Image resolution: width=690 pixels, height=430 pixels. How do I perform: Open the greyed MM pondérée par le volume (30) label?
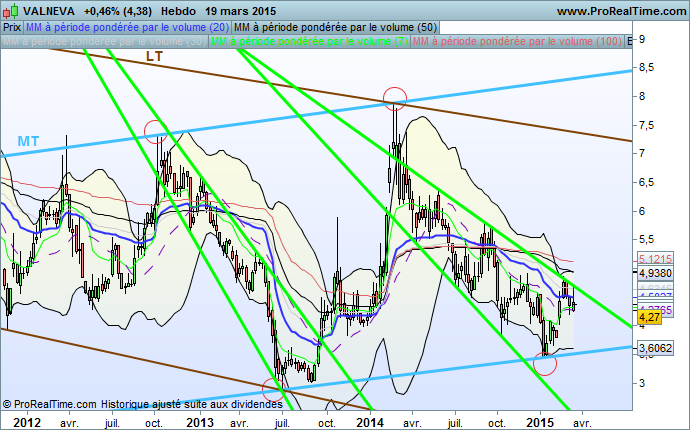104,41
